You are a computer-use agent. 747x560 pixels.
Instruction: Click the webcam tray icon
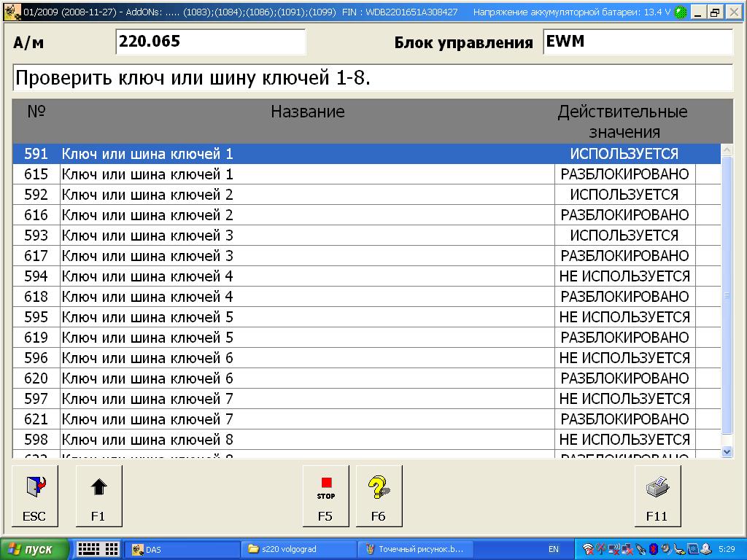pyautogui.click(x=706, y=549)
